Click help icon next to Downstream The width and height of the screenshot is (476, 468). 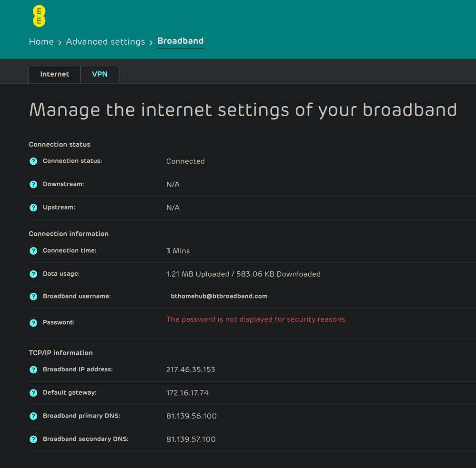[33, 184]
